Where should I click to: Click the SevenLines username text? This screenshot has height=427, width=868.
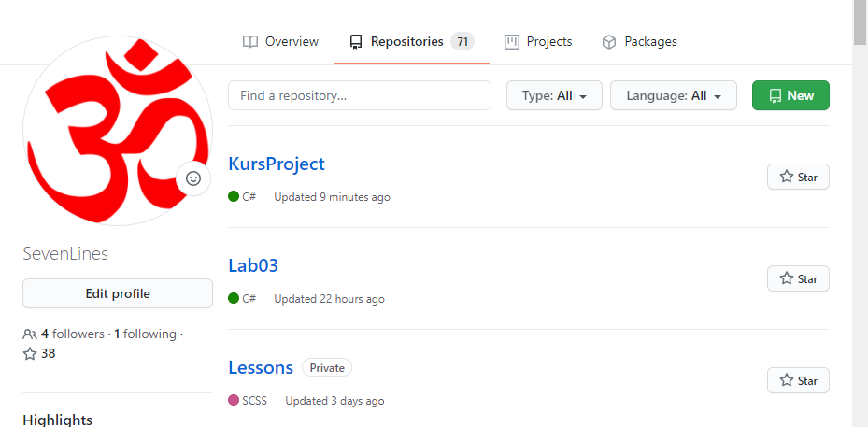(x=65, y=253)
